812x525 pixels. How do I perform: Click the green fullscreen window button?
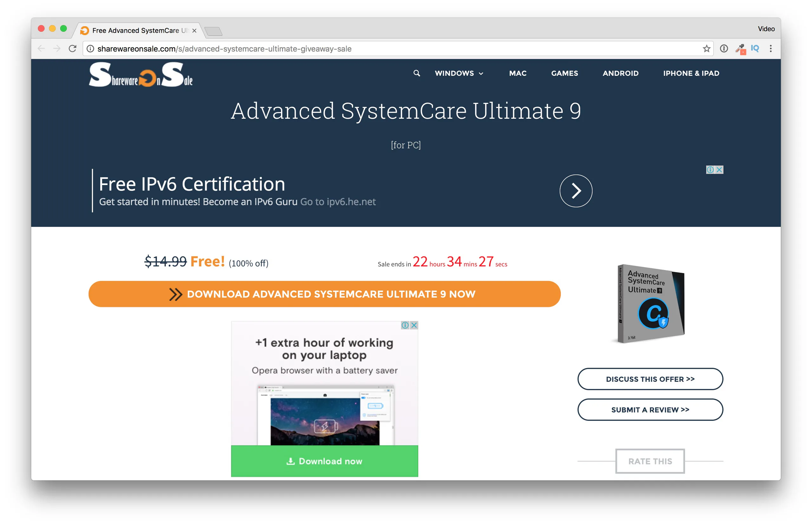63,29
